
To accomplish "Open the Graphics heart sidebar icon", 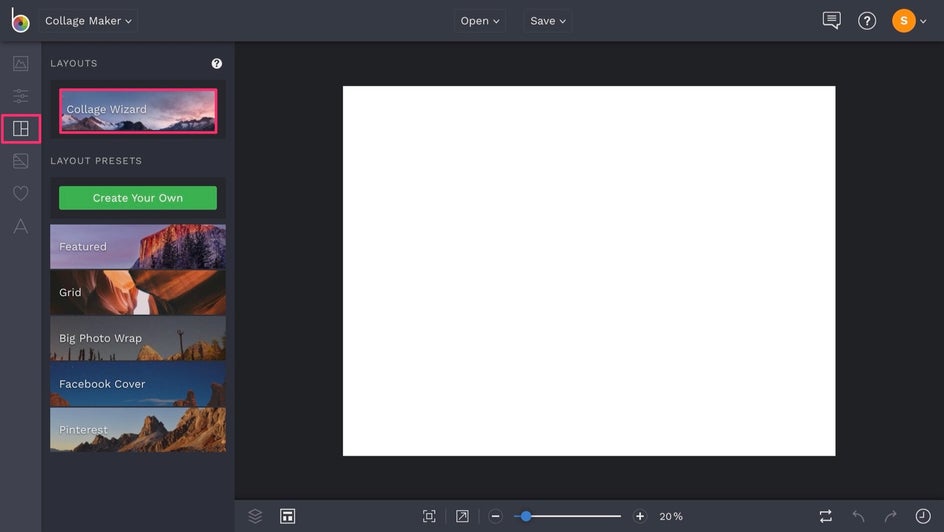I will coord(20,193).
